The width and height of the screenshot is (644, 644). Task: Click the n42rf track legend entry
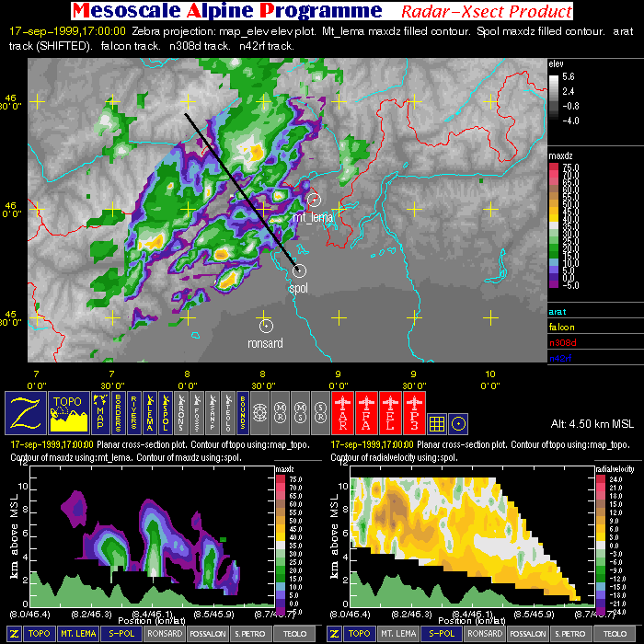(560, 358)
